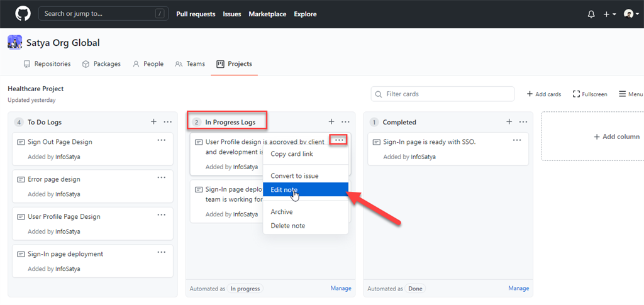
Task: Open the project Menu
Action: click(x=631, y=94)
